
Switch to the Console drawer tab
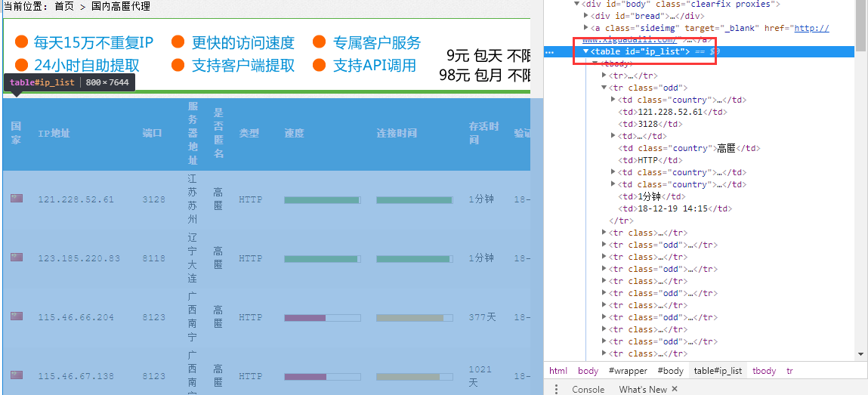coord(588,389)
